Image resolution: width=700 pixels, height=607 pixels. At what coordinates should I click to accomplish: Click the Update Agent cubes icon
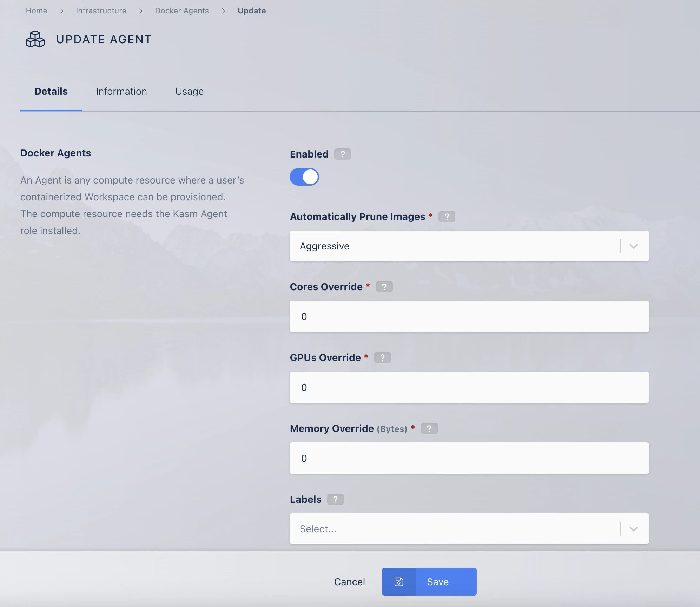pos(35,39)
